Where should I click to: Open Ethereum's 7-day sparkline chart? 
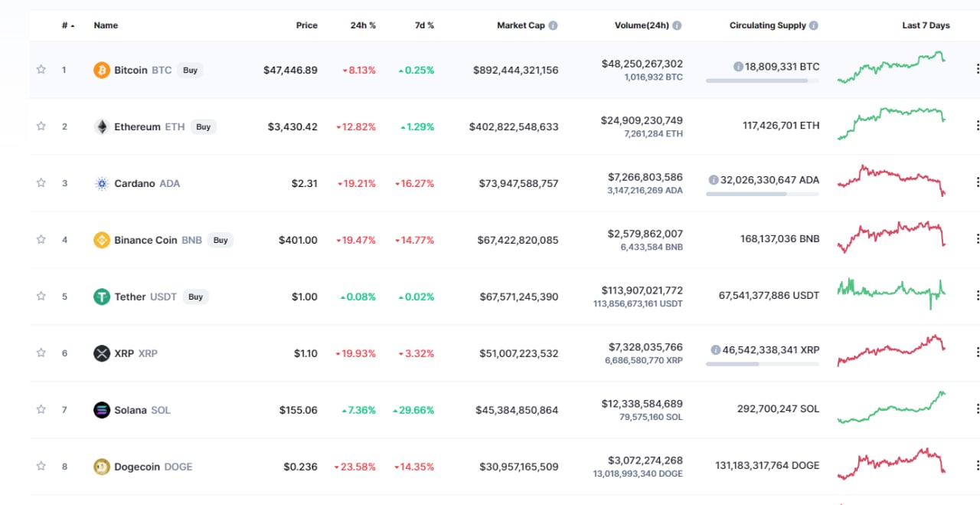coord(891,123)
